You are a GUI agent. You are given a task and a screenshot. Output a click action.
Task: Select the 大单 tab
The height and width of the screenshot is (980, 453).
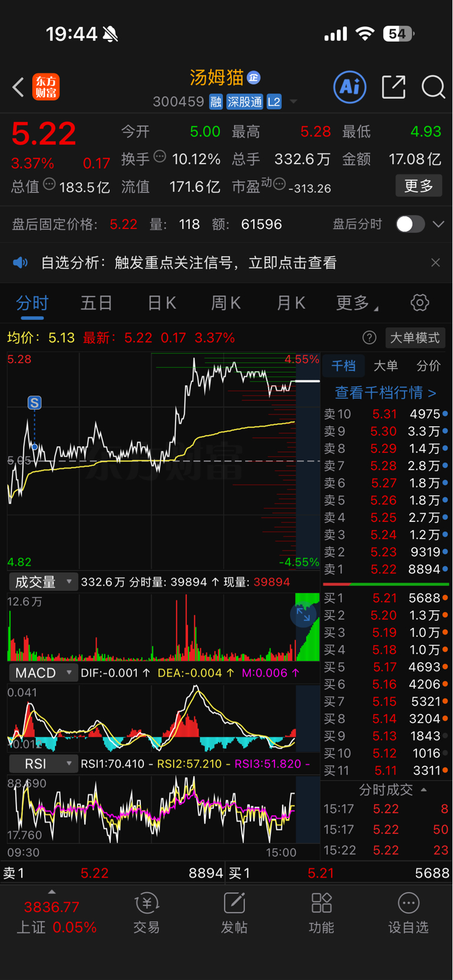click(x=386, y=366)
